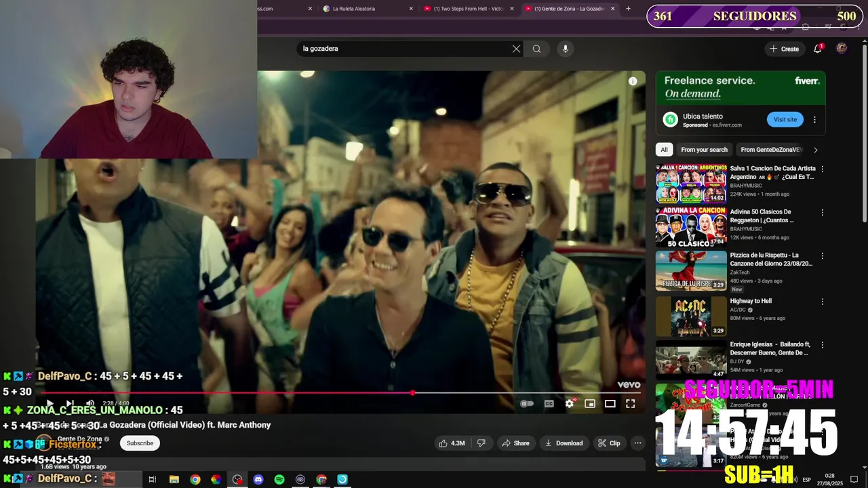Click the Create button
Image resolution: width=868 pixels, height=488 pixels.
coord(784,49)
